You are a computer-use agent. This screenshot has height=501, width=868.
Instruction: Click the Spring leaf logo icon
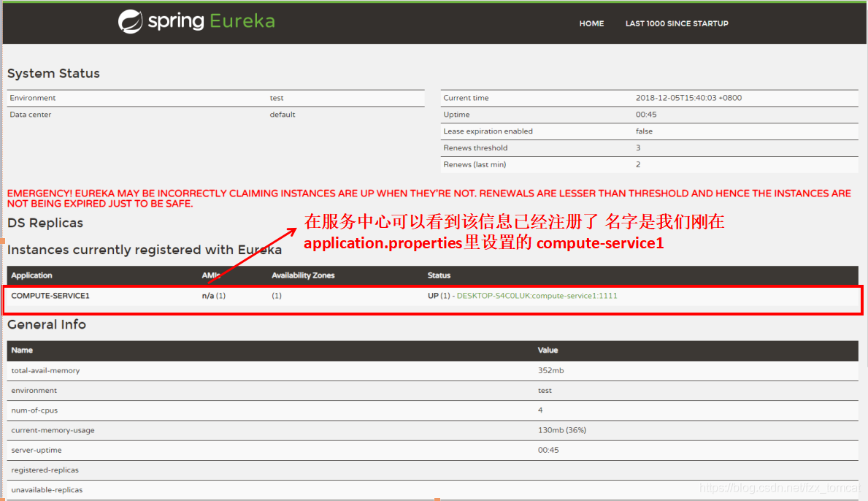131,22
